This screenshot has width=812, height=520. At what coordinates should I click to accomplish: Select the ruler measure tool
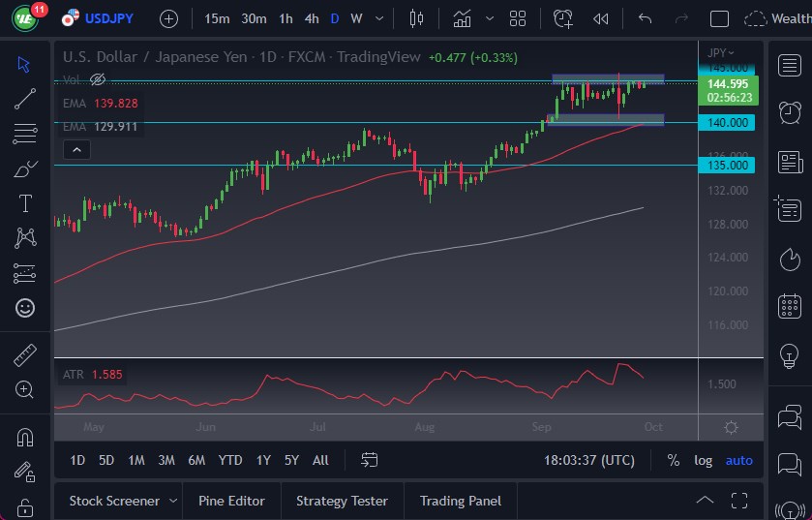pos(25,355)
